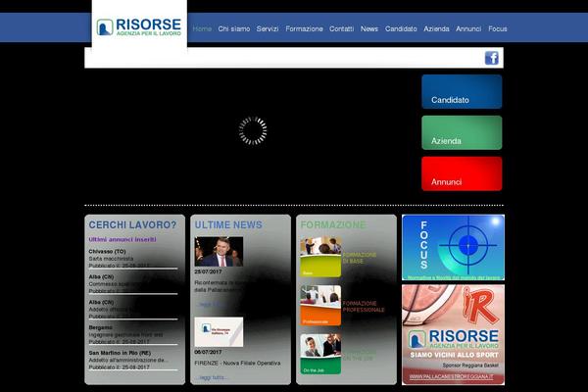Click the red Annunci button
The image size is (588, 392).
pyautogui.click(x=462, y=173)
